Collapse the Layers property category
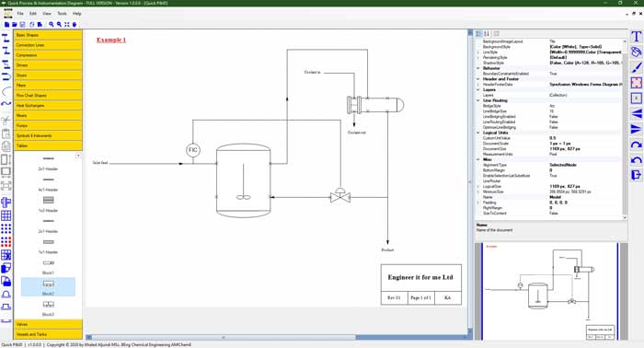The image size is (644, 348). coord(478,89)
